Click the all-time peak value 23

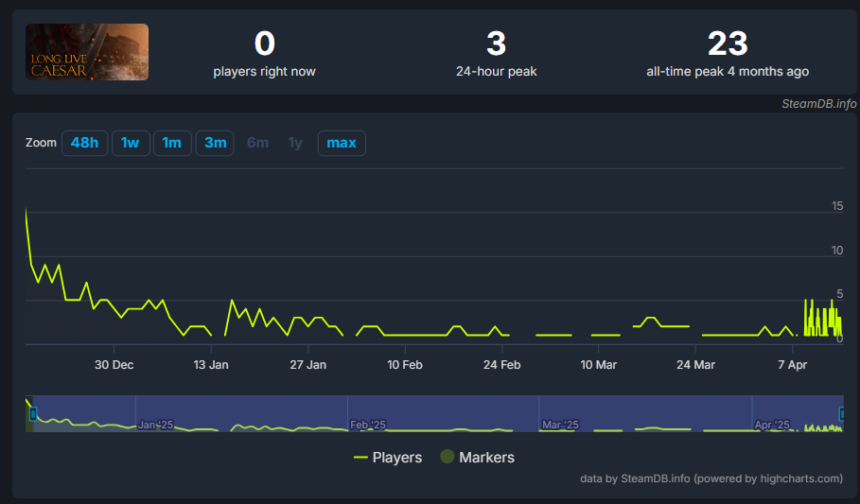(x=728, y=43)
